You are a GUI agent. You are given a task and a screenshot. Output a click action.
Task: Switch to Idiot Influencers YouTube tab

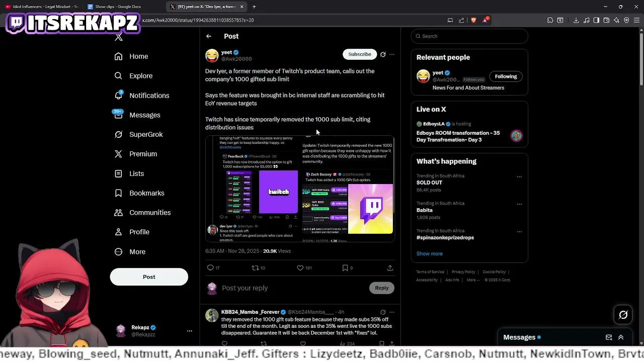(42, 7)
